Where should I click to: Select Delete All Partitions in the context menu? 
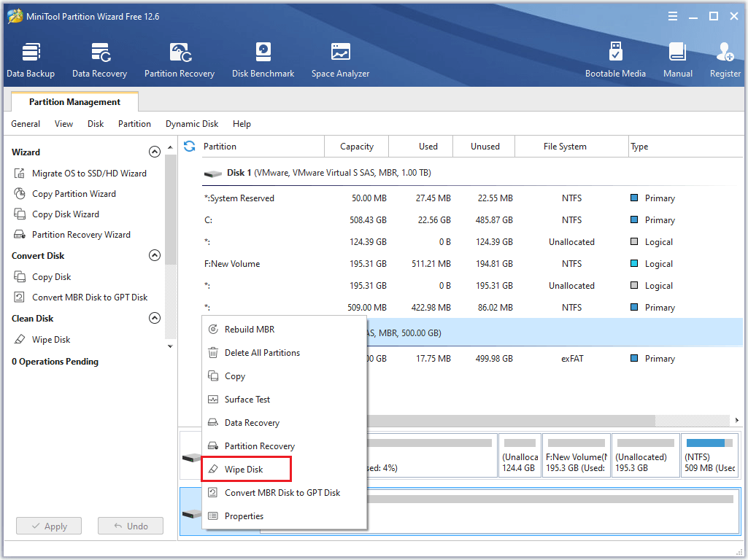(x=285, y=353)
